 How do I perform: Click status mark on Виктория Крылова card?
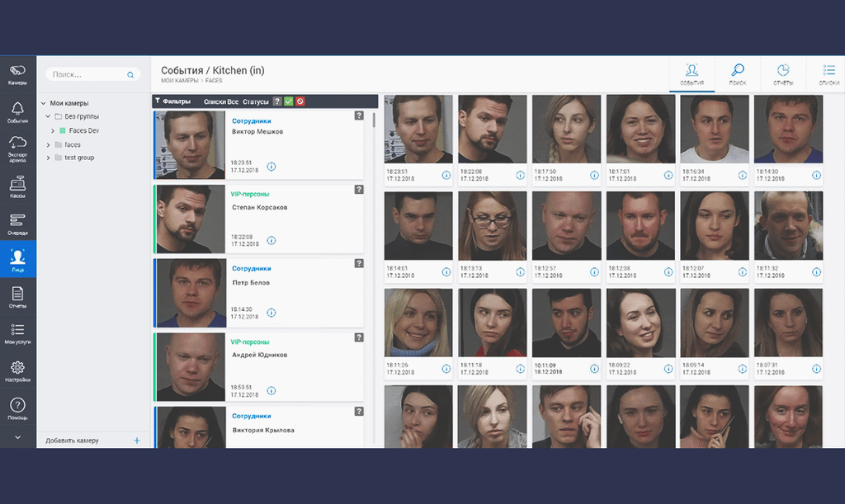click(359, 412)
